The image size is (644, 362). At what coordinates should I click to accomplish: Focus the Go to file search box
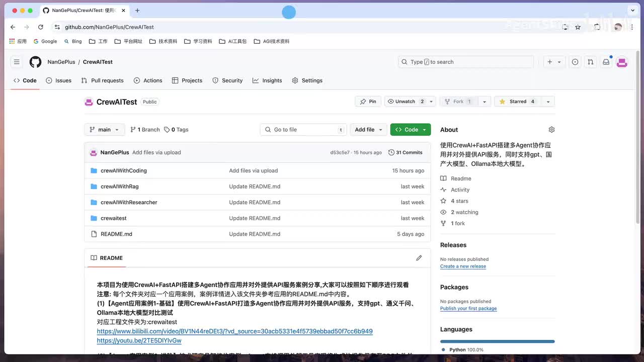(303, 130)
